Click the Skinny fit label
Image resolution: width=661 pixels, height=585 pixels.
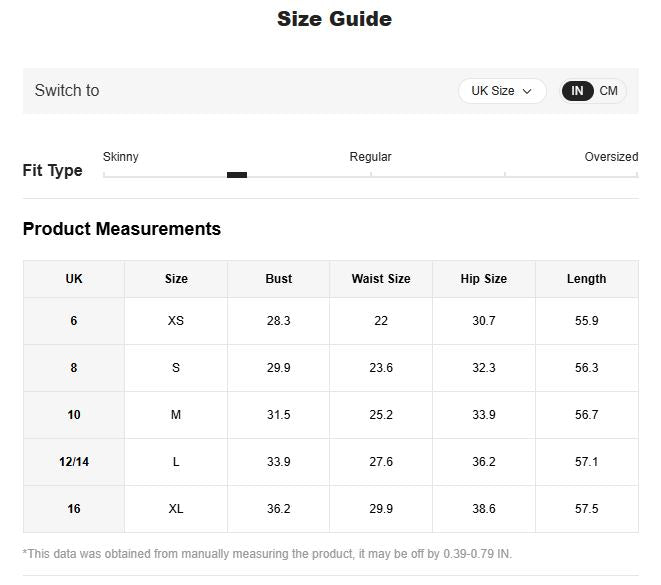[x=121, y=157]
